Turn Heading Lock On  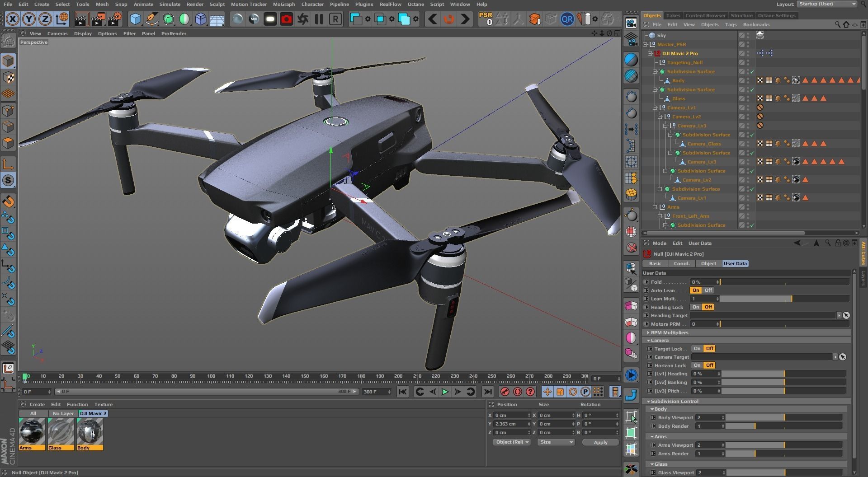coord(696,307)
